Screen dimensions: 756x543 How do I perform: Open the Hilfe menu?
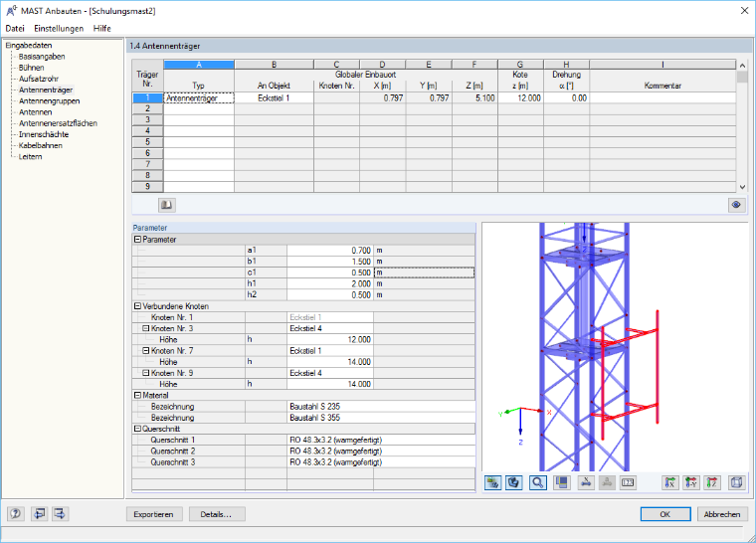(x=102, y=29)
